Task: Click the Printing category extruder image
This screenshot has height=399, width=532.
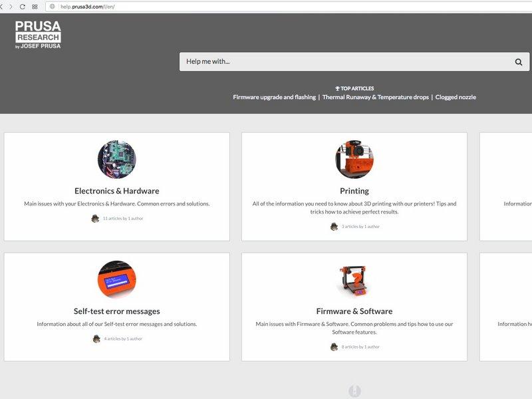Action: pyautogui.click(x=354, y=159)
